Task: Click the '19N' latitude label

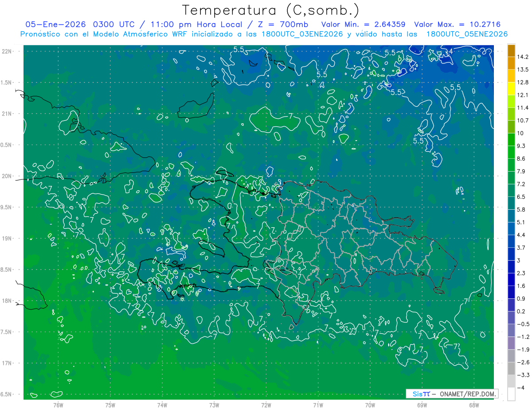Action: [x=8, y=238]
